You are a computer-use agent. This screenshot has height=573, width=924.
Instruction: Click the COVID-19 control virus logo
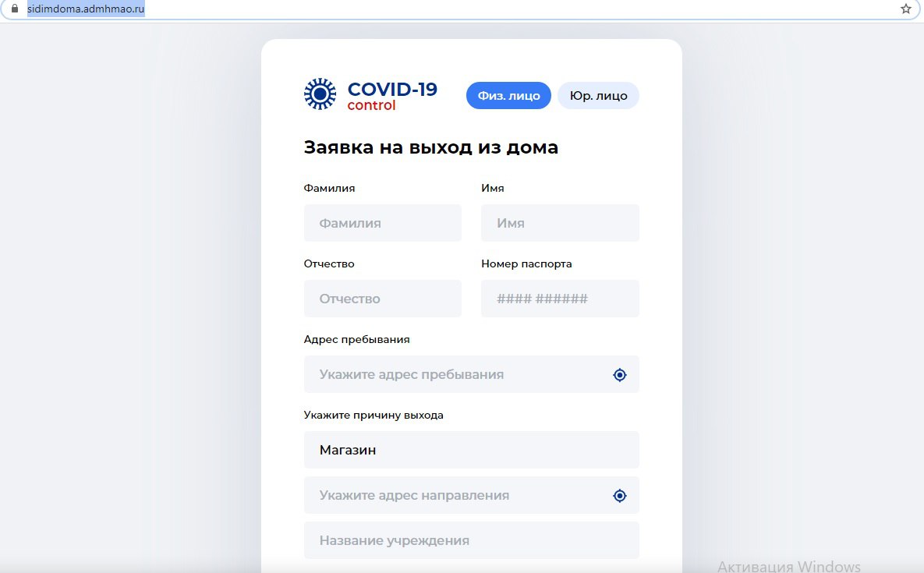tap(320, 94)
